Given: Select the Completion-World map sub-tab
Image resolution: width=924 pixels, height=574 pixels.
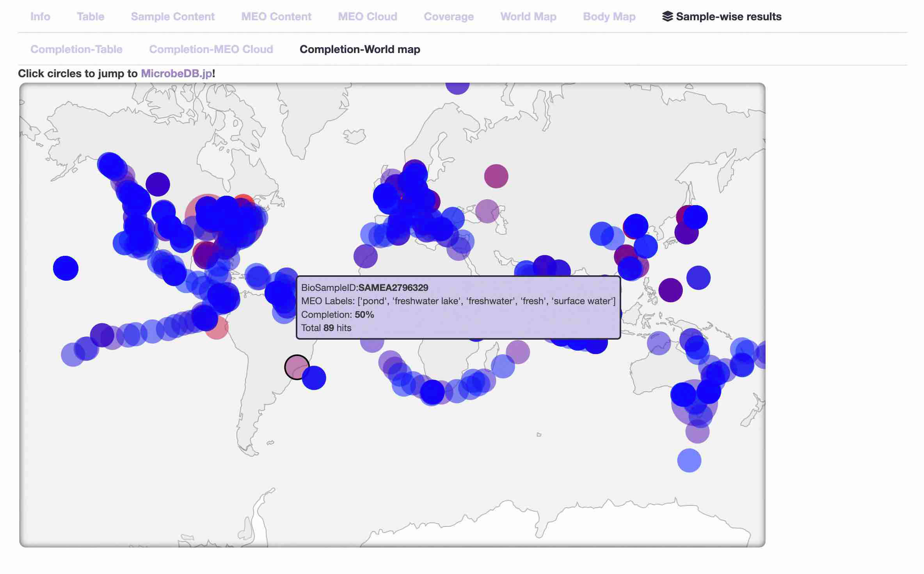Looking at the screenshot, I should coord(359,49).
